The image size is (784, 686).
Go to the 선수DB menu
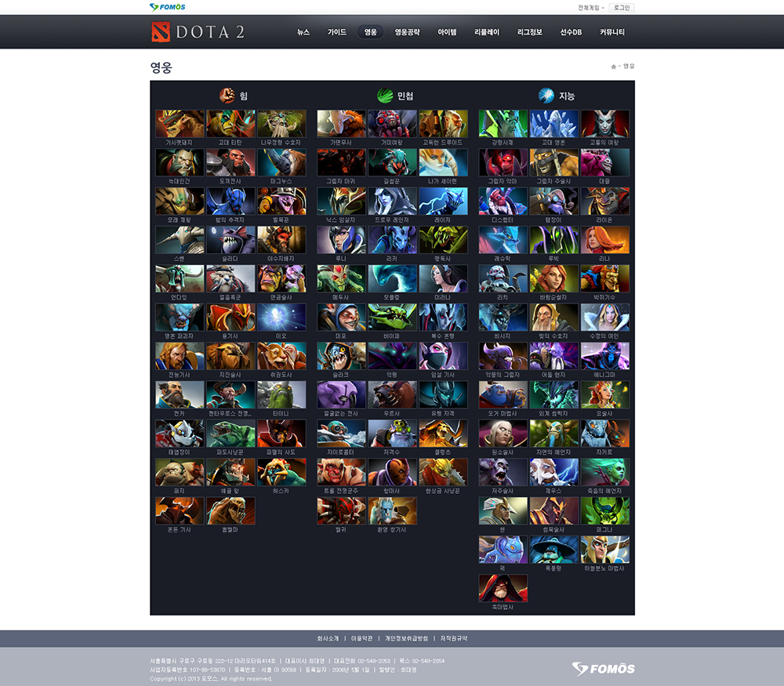[x=571, y=32]
